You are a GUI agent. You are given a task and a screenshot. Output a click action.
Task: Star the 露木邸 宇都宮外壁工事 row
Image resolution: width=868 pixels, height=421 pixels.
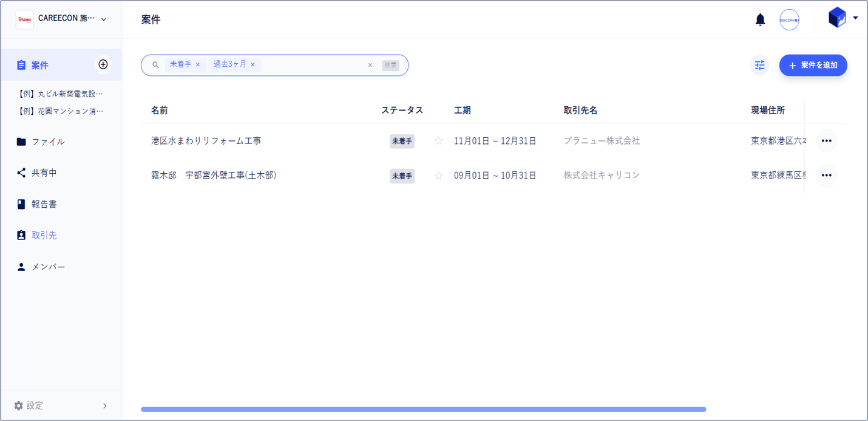pyautogui.click(x=438, y=176)
